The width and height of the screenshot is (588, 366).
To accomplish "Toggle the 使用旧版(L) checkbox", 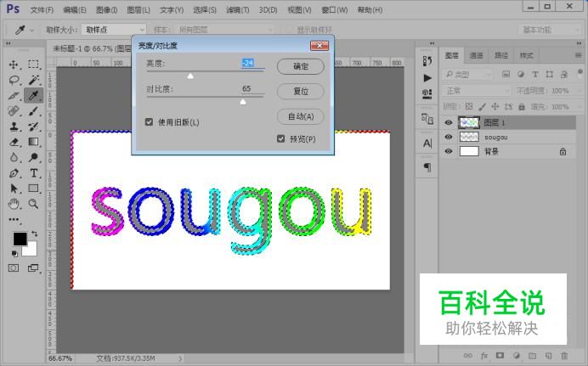I will 149,122.
